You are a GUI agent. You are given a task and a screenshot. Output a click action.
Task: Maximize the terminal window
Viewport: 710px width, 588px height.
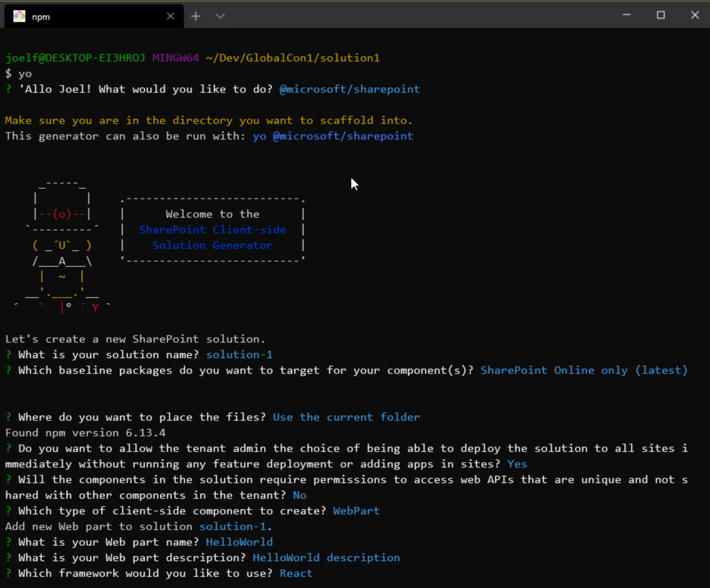(661, 15)
